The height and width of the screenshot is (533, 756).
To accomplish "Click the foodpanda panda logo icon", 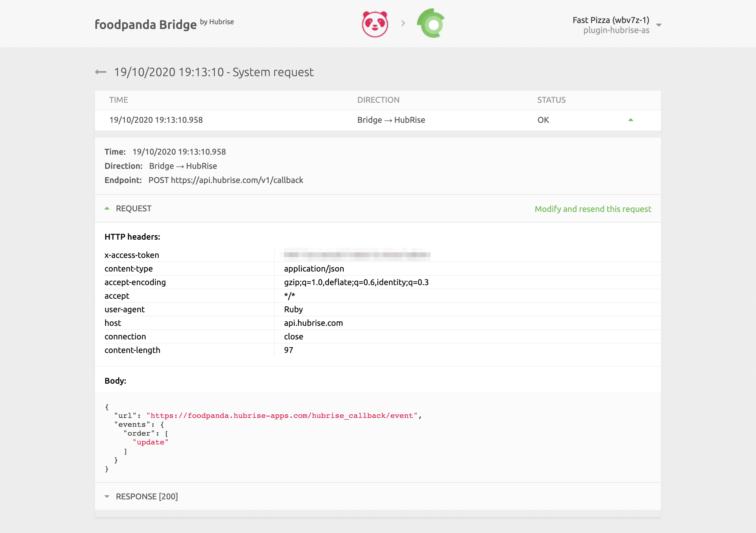I will pos(375,24).
